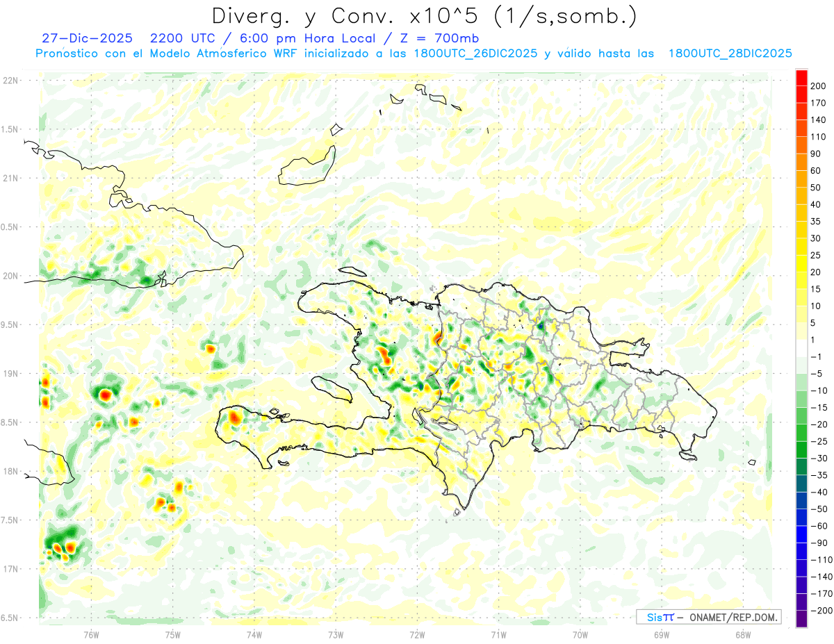The height and width of the screenshot is (644, 834).
Task: Click the '1800UTC_28DIC2025' valid-until time
Action: click(x=730, y=53)
